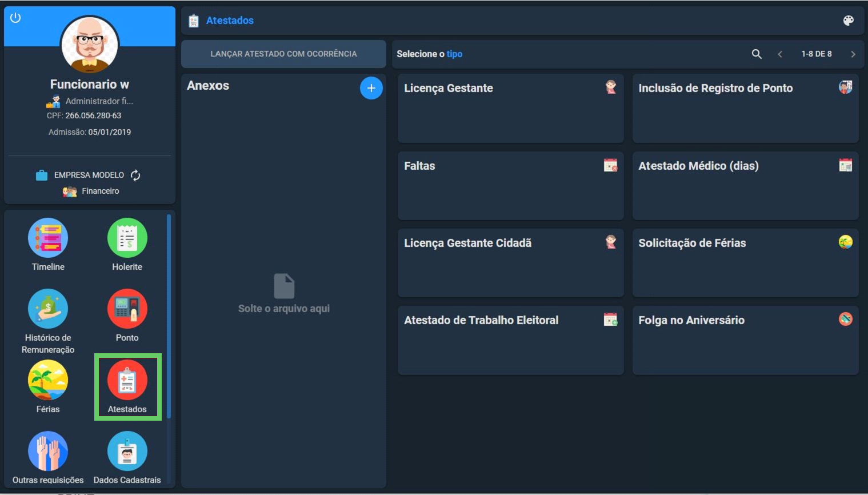Click the 'Anexos' panel heading
Screen dimensions: 868x495
[208, 86]
